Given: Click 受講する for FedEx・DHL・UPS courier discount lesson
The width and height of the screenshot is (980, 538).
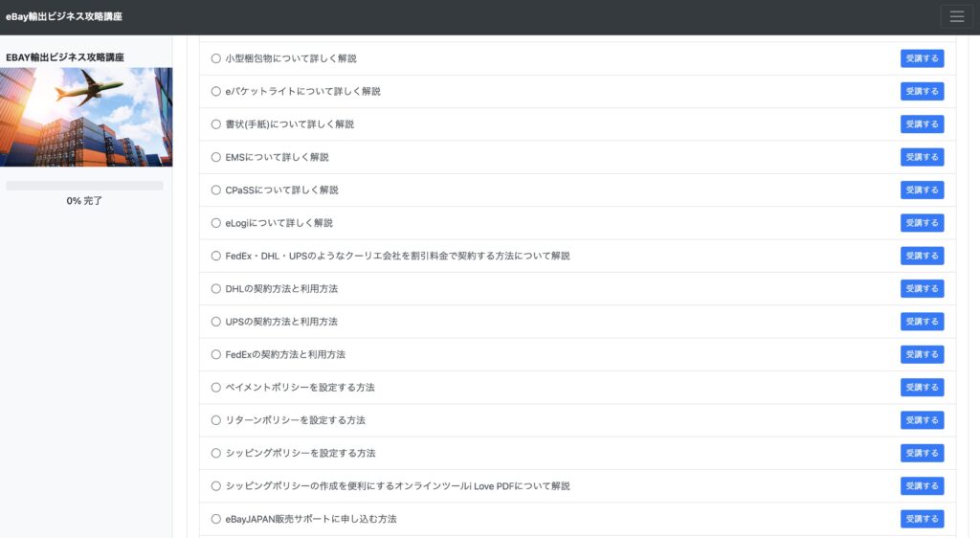Looking at the screenshot, I should pos(922,256).
